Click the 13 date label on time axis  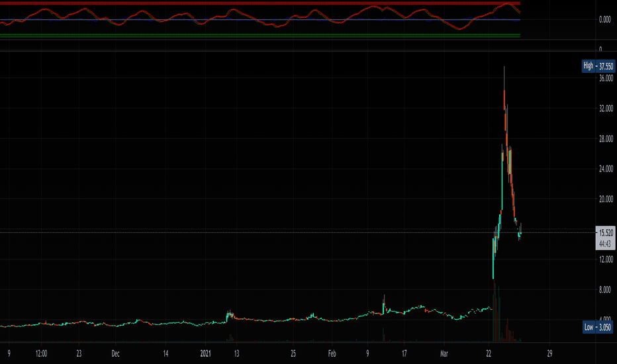[x=236, y=353]
